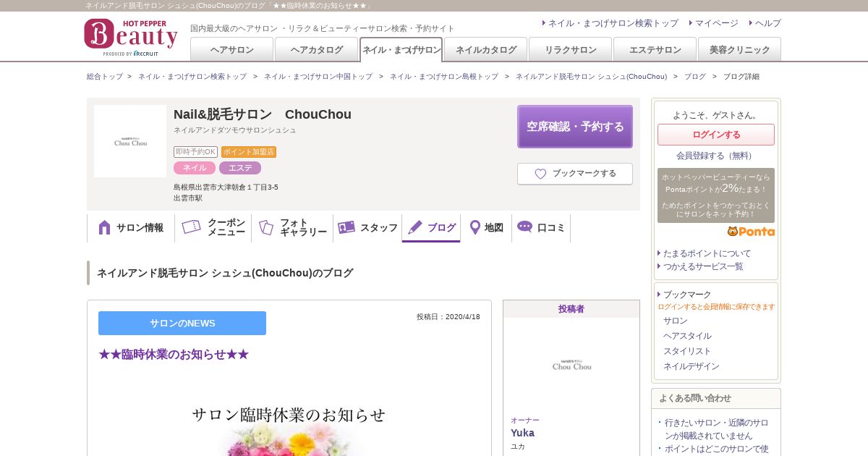Open the ネイルカタログ tab
The width and height of the screenshot is (868, 456).
tap(486, 49)
